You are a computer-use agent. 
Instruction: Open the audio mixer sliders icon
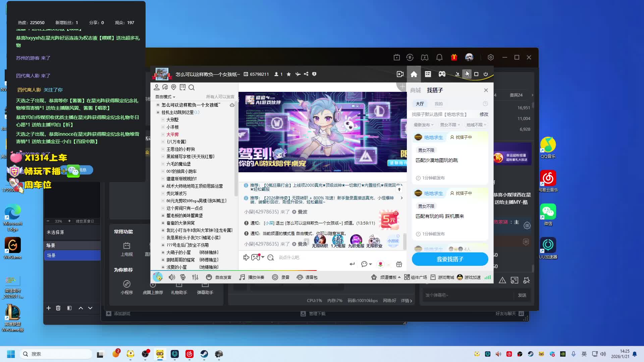click(195, 277)
